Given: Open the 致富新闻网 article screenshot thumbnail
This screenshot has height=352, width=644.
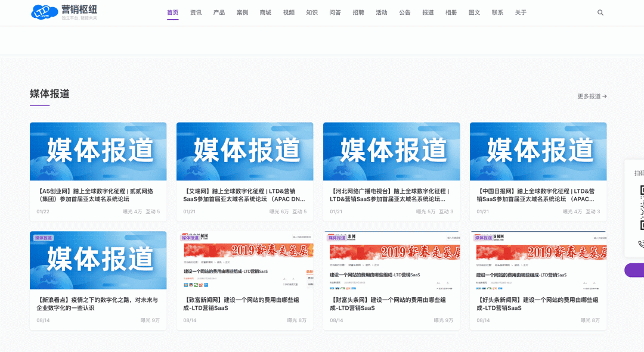Looking at the screenshot, I should 245,260.
